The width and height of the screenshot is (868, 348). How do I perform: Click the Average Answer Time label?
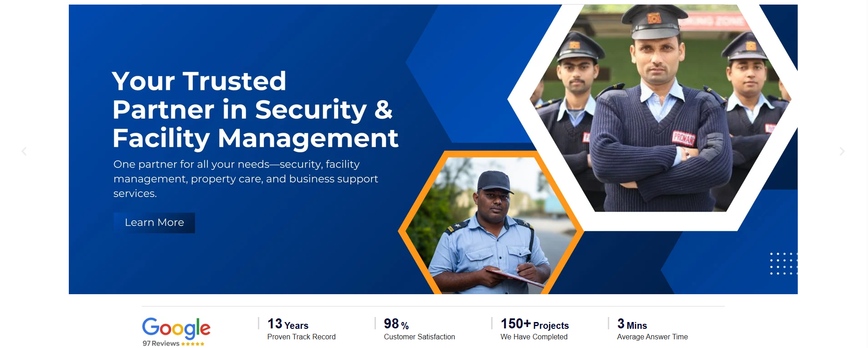pos(652,337)
